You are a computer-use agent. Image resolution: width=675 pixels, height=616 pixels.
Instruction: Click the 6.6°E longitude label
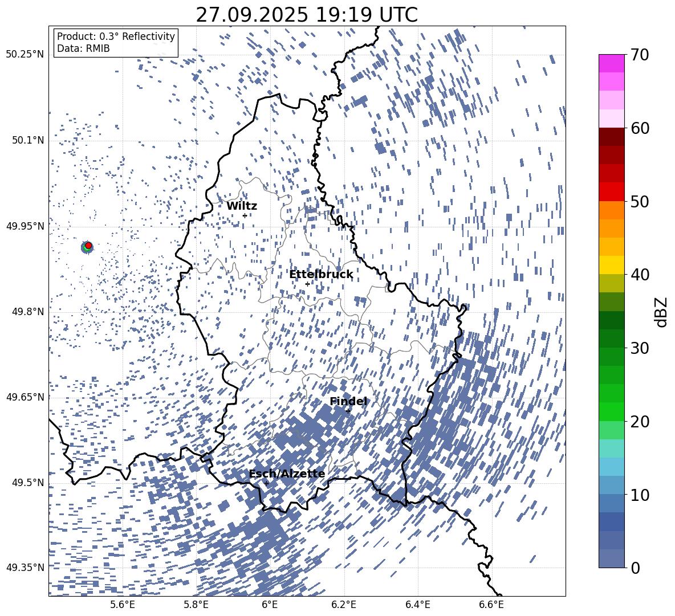491,605
